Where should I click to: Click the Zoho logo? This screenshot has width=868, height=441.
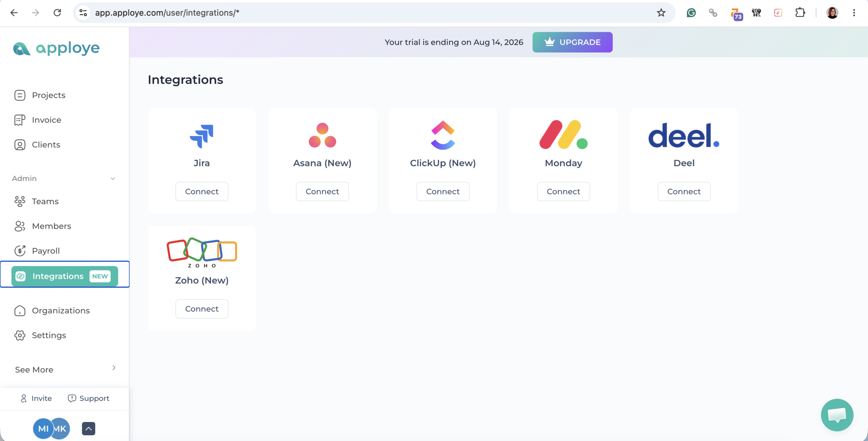(202, 253)
